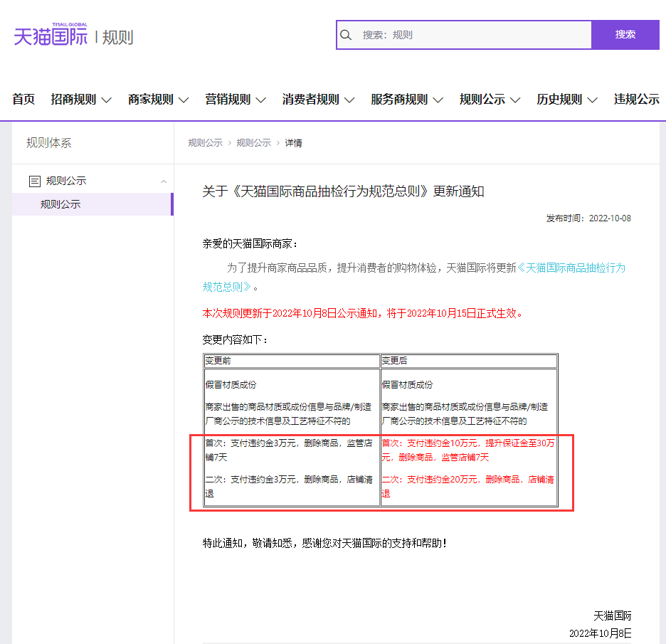Click the red 首次：支付违约金10万元 text
The width and height of the screenshot is (666, 644).
(468, 450)
